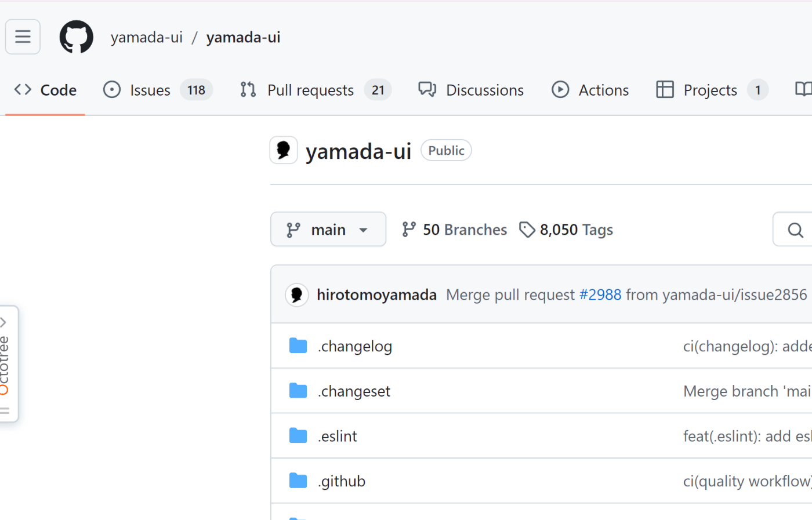
Task: Click the Code tab angle-brackets icon
Action: click(23, 89)
